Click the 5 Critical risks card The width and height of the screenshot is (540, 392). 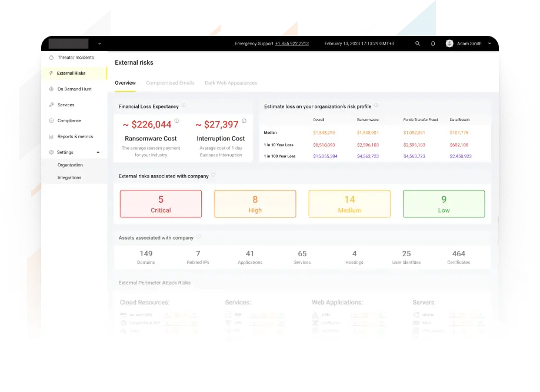[161, 204]
